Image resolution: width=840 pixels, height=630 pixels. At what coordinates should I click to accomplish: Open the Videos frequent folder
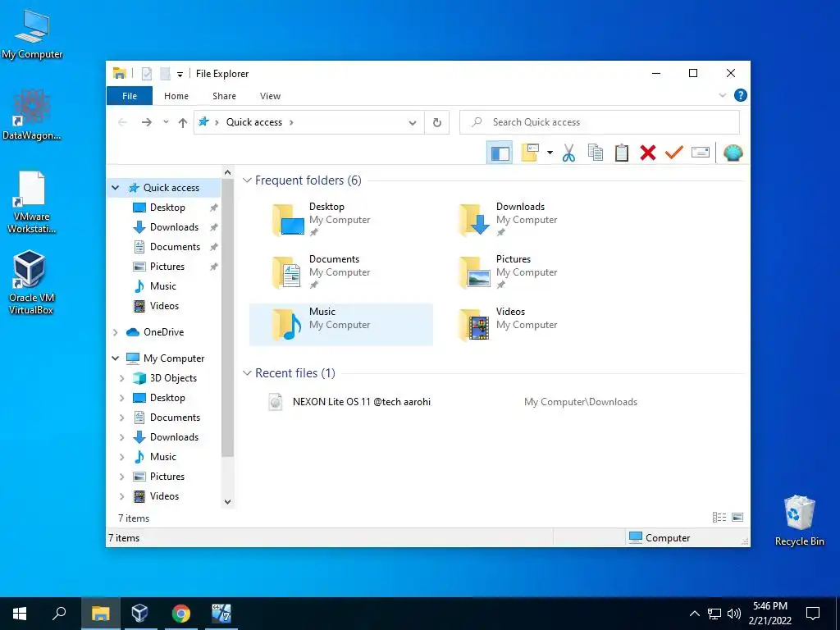tap(527, 325)
